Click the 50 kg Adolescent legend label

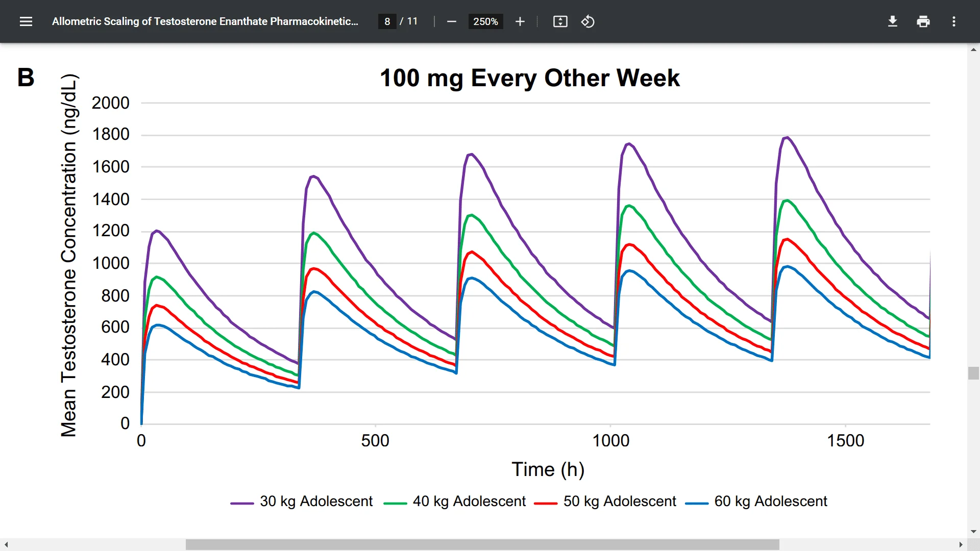coord(620,502)
